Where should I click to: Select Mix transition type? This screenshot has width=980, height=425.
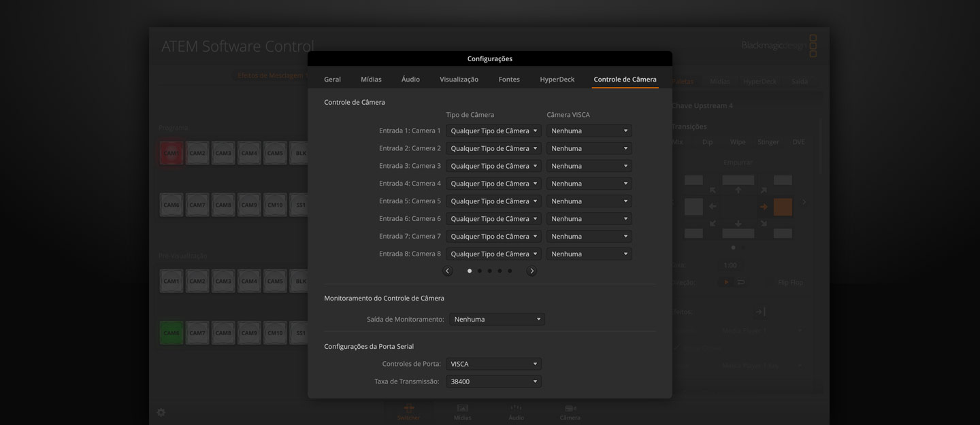(677, 142)
